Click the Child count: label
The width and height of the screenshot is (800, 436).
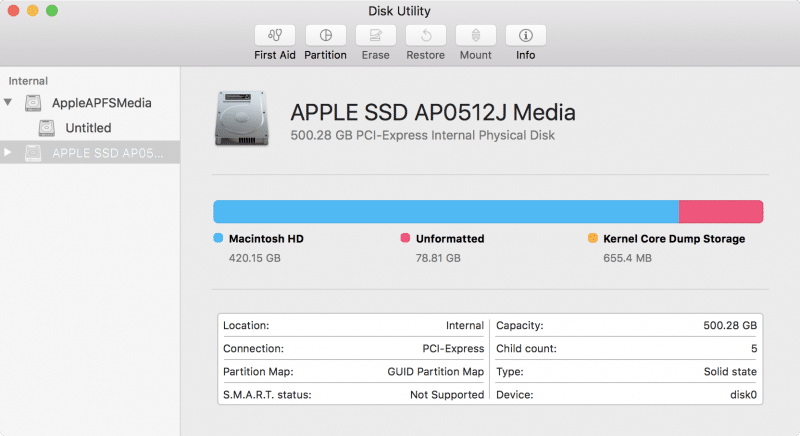tap(526, 348)
